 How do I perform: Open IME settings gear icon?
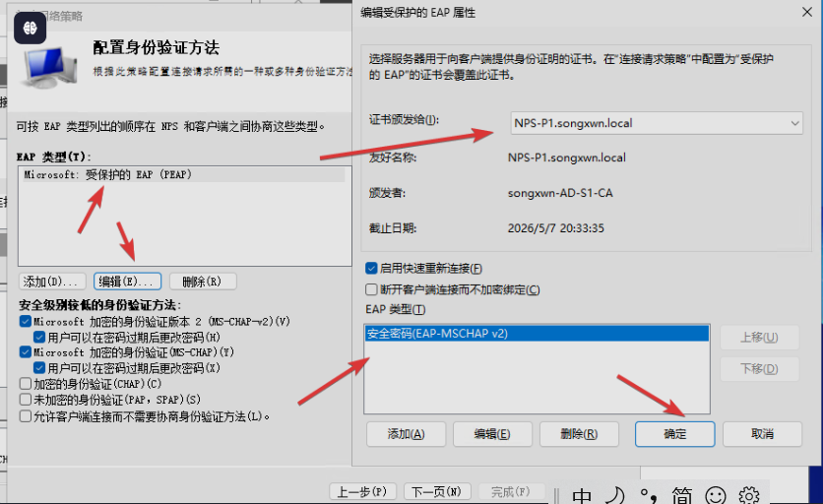(749, 495)
